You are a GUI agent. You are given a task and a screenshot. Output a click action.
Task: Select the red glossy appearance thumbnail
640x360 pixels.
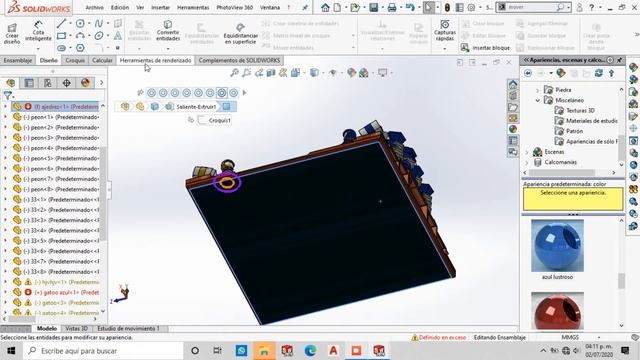click(557, 310)
